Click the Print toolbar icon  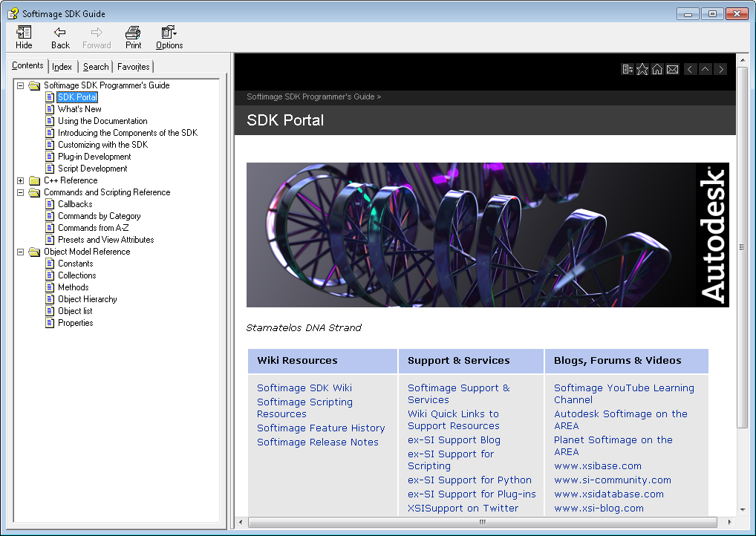[x=133, y=37]
